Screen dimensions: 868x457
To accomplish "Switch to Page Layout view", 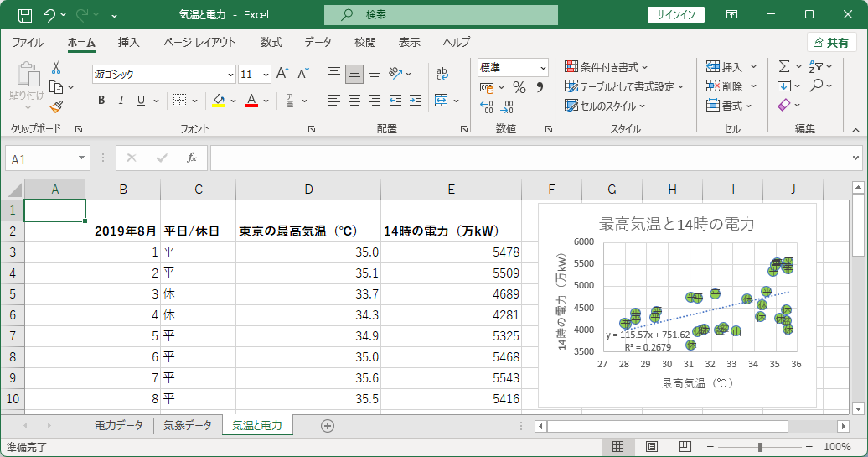I will (652, 446).
